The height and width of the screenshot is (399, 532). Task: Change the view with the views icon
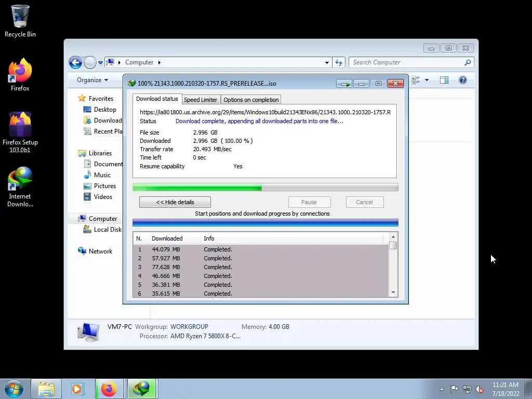(416, 80)
